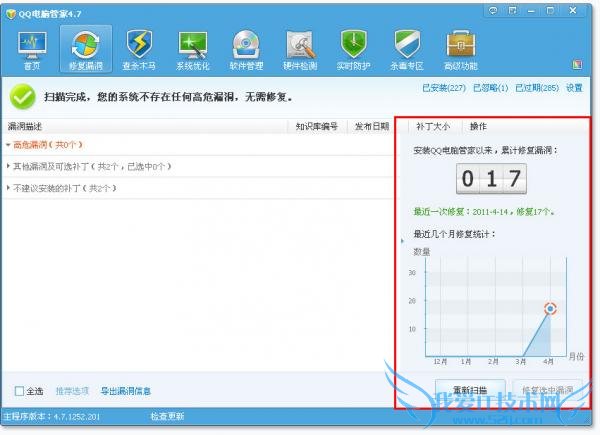Tick the 全选 checkbox
Screen dimensions: 600x435
(19, 391)
